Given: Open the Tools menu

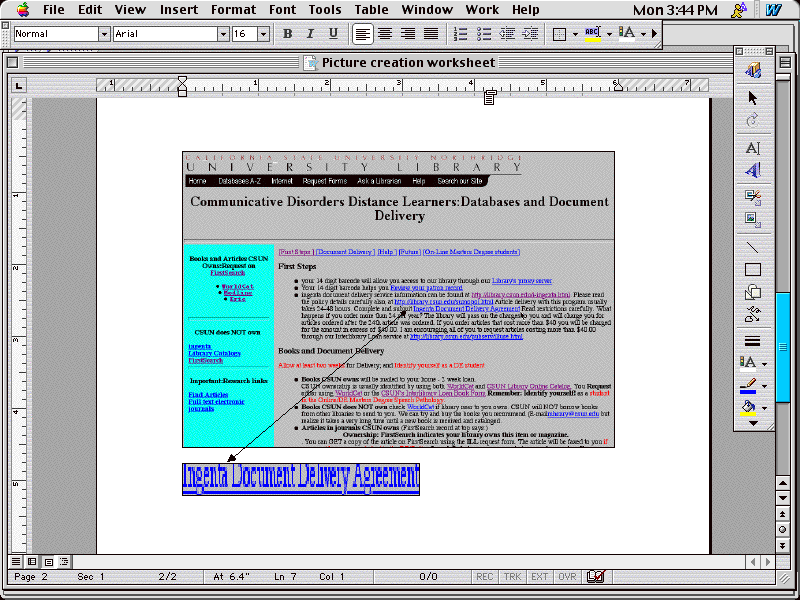Looking at the screenshot, I should [x=325, y=10].
